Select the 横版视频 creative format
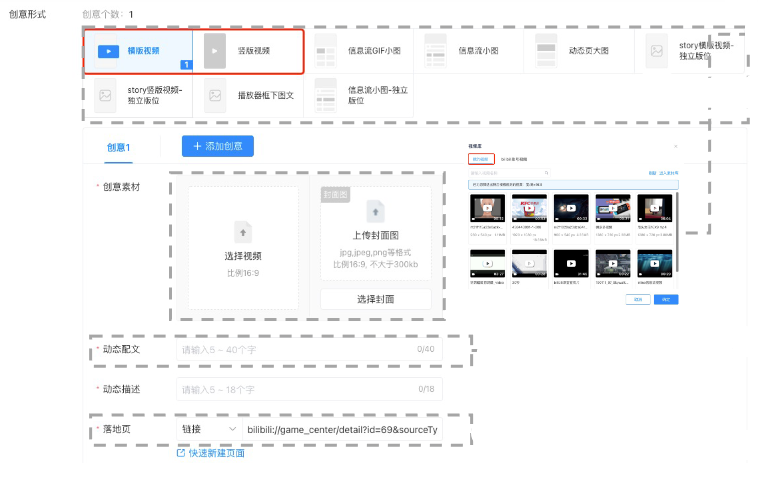Viewport: 762px width, 484px height. point(139,51)
